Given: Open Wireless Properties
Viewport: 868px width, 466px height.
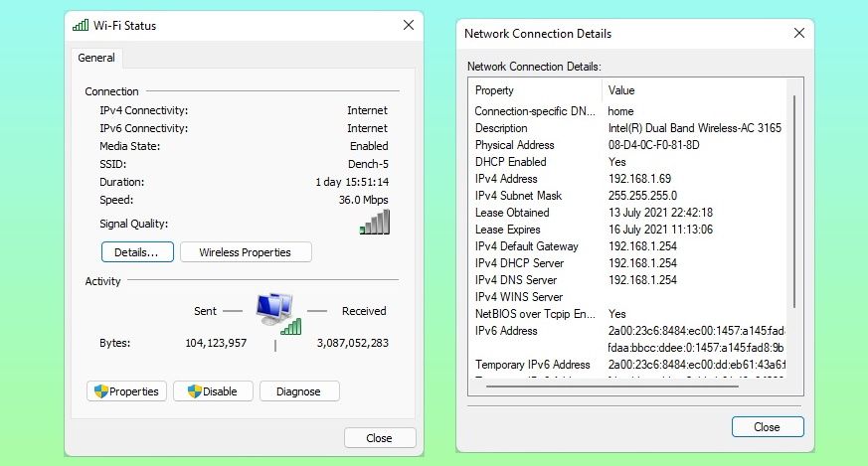Looking at the screenshot, I should [x=245, y=252].
